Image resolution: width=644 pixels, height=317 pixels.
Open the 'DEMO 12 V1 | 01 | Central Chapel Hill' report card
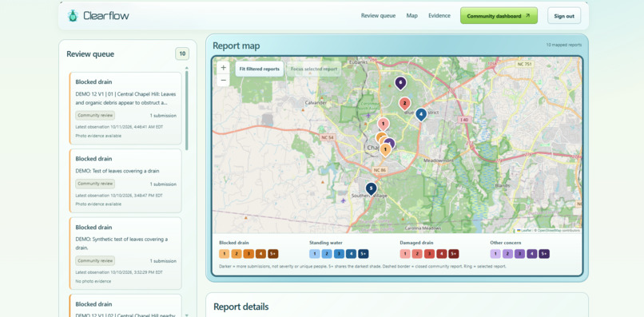coord(125,109)
